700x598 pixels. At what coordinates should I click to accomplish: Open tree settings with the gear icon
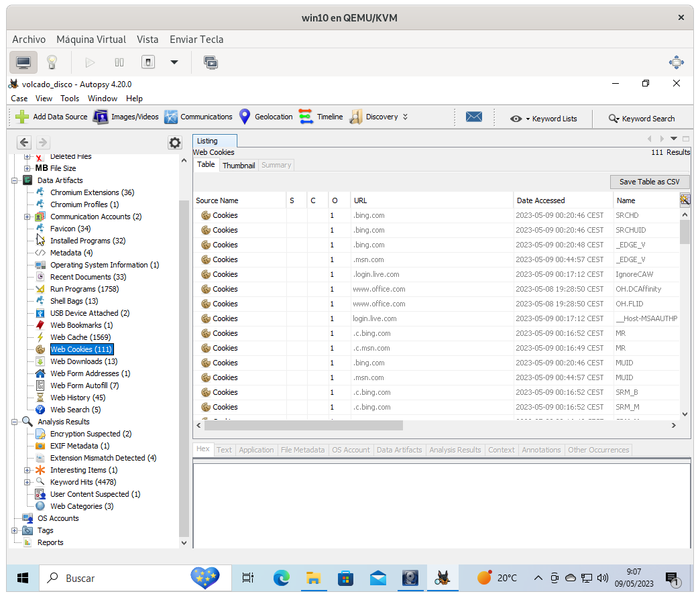pyautogui.click(x=174, y=142)
